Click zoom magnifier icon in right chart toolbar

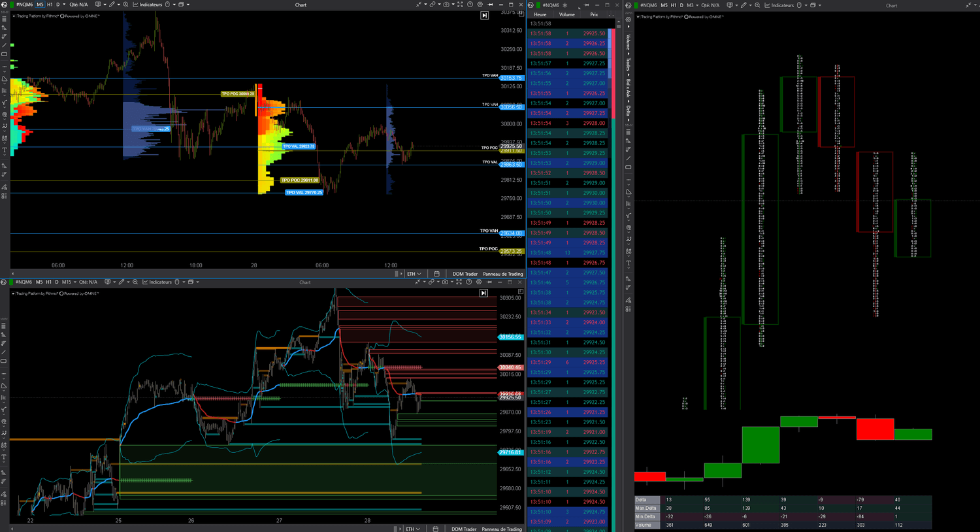(757, 5)
